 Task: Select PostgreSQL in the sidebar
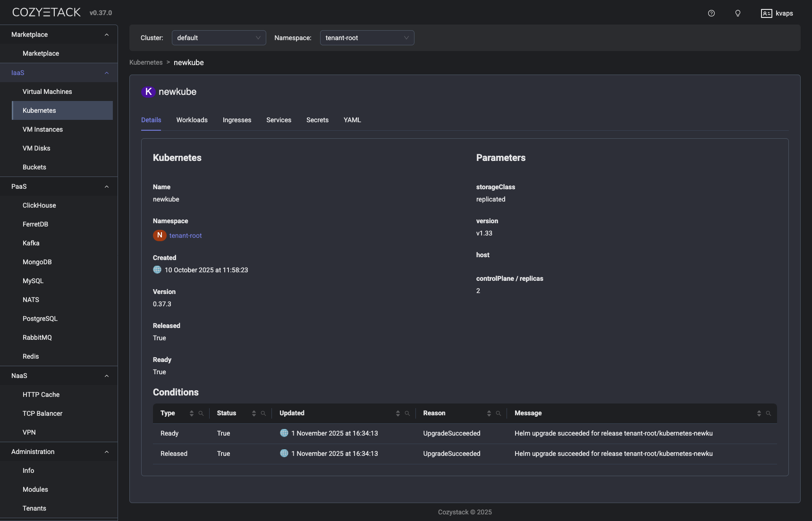tap(40, 319)
